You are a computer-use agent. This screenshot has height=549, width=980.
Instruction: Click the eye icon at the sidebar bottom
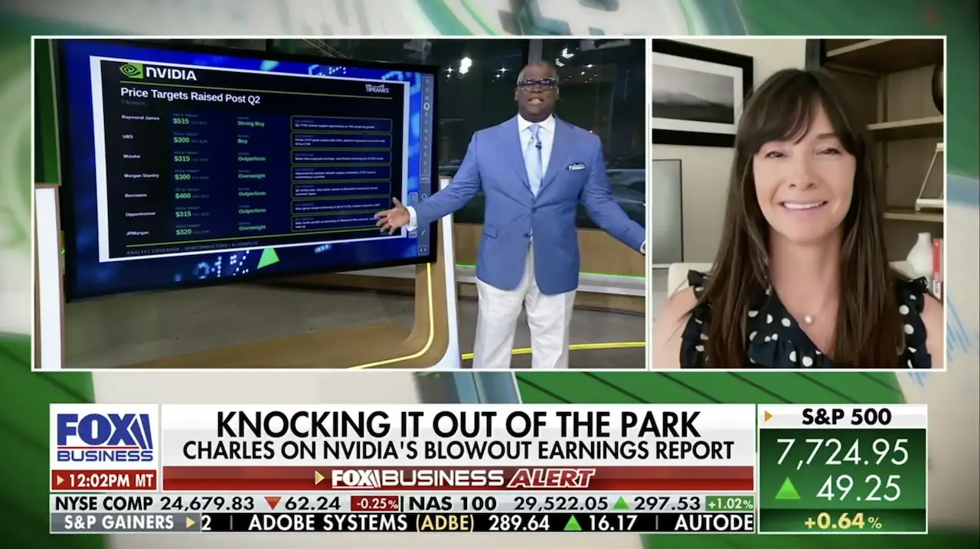tap(423, 250)
